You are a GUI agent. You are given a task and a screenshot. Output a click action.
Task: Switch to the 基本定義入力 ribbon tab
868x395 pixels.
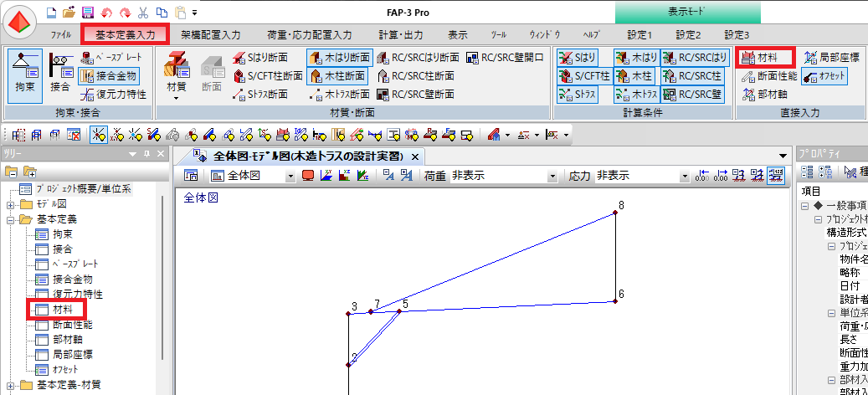coord(125,35)
